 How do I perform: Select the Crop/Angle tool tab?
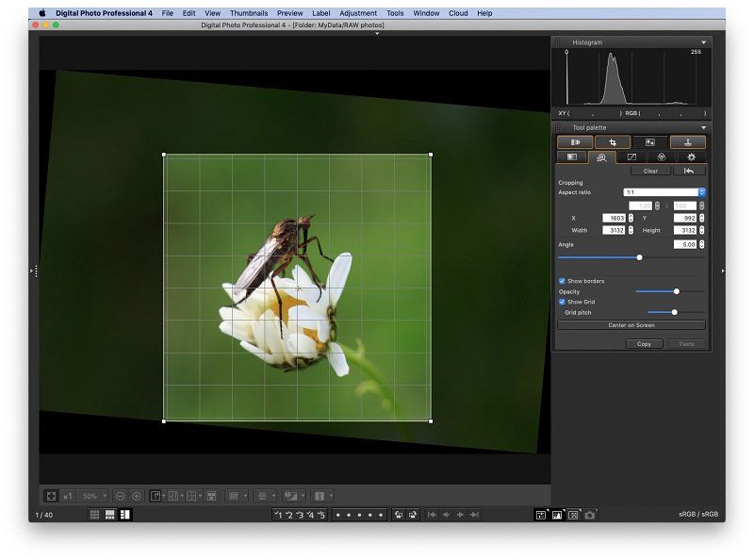point(613,142)
